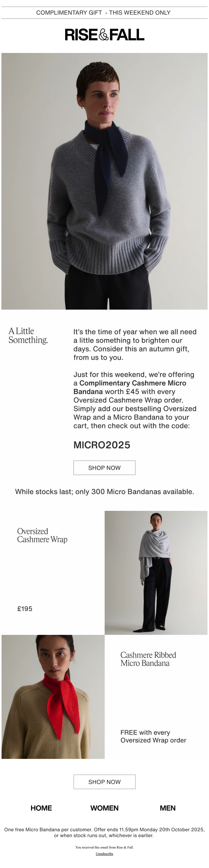Viewport: 209px width, 868px height.
Task: Click the hero image of grey sweater model
Action: [104, 181]
